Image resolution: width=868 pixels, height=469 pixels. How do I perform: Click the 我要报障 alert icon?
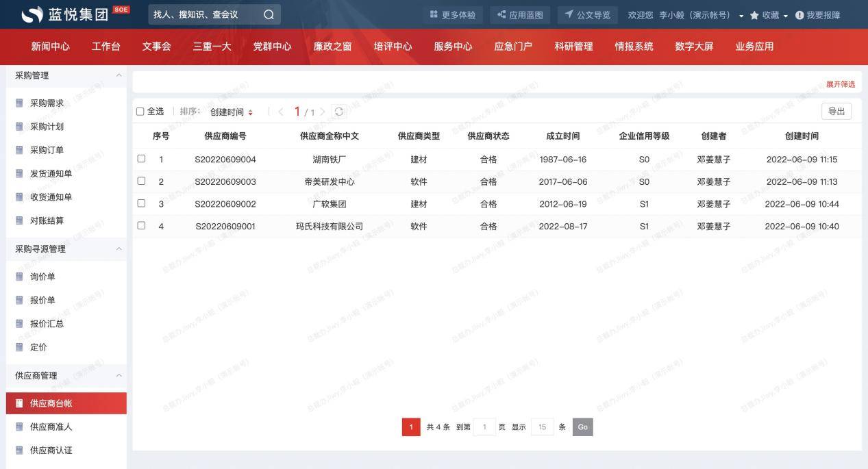pyautogui.click(x=799, y=15)
